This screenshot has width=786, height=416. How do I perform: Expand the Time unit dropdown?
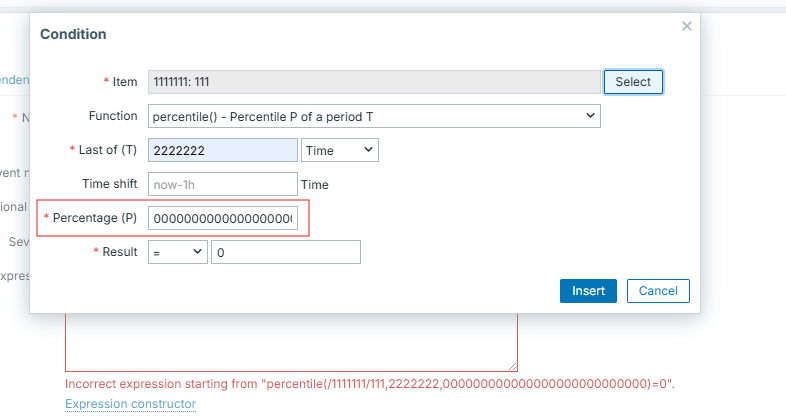pyautogui.click(x=339, y=150)
